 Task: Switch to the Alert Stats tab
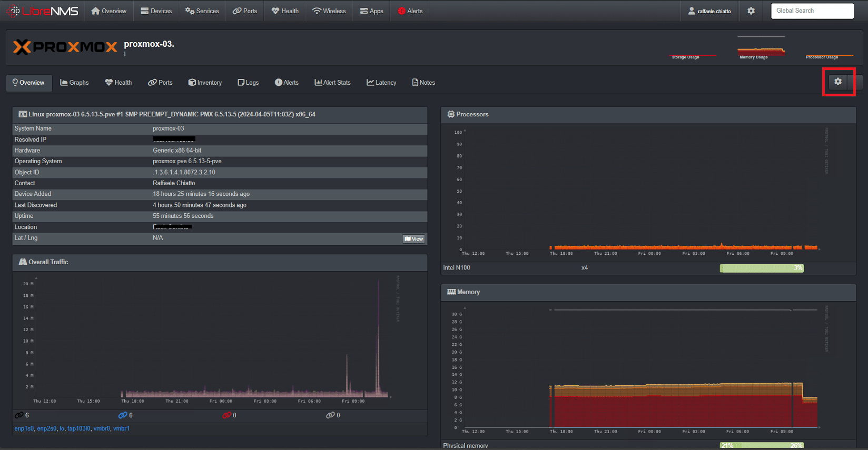click(332, 83)
